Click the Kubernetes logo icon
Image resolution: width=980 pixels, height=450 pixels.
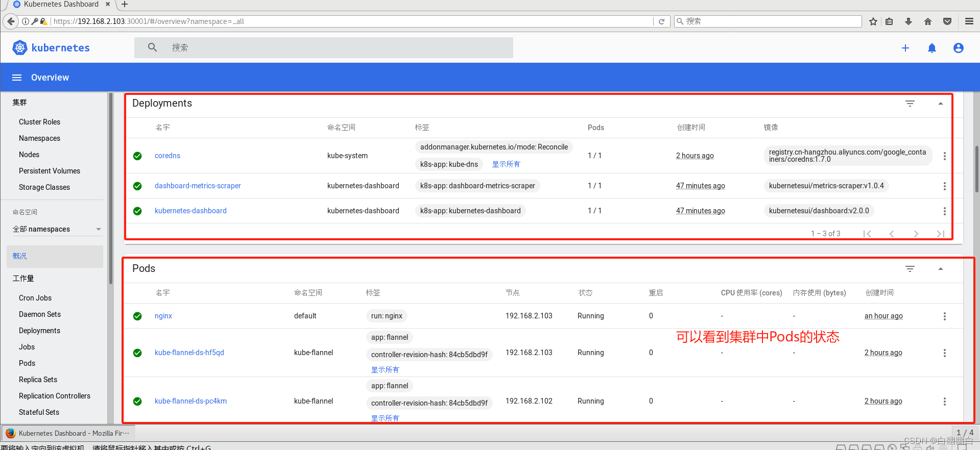[20, 47]
